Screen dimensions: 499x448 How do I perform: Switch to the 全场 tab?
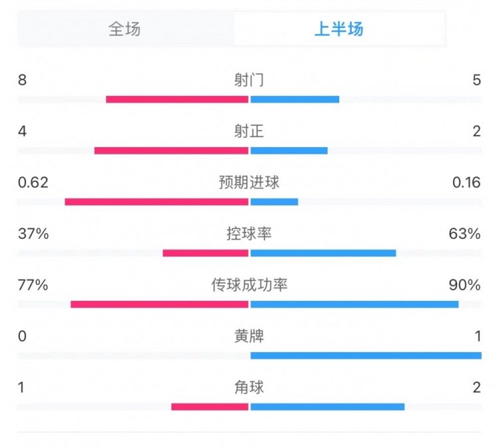pyautogui.click(x=125, y=29)
